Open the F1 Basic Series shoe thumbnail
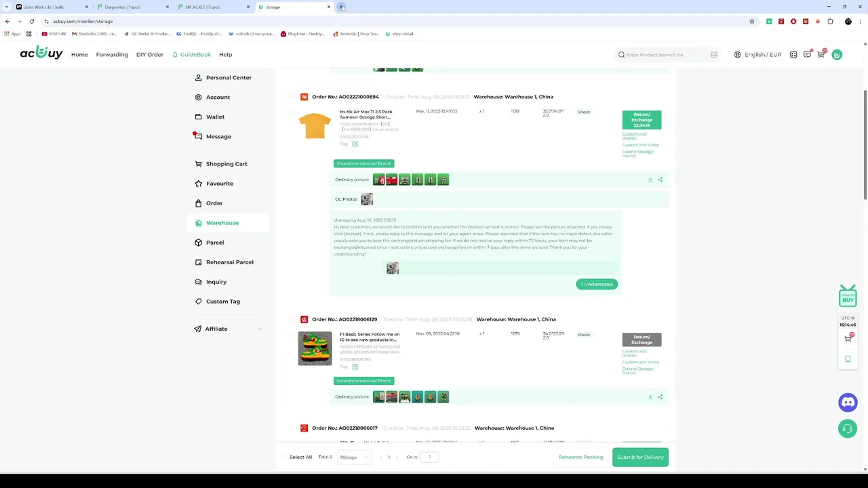 click(x=315, y=348)
